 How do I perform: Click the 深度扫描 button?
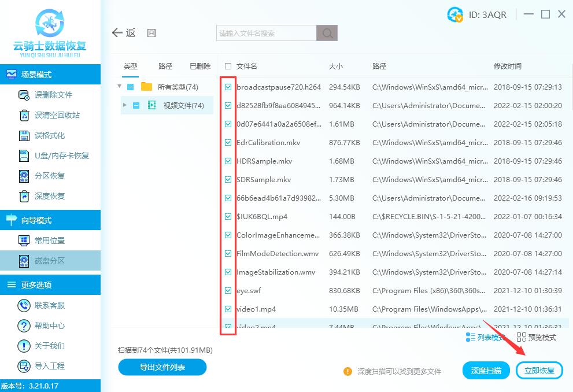coord(486,371)
